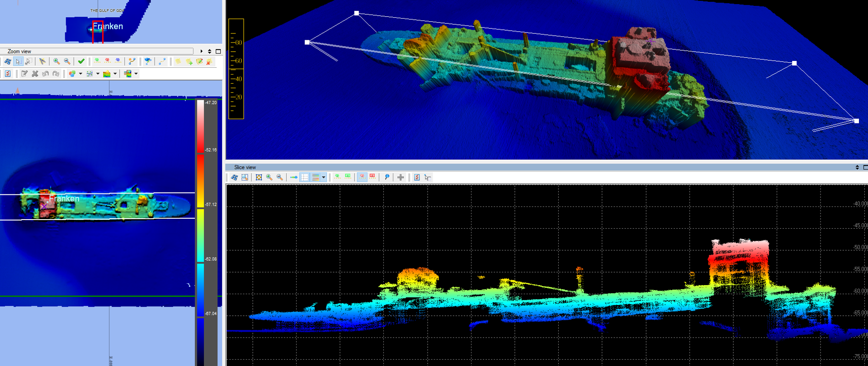Toggle the grid lines display in Slice view
This screenshot has width=868, height=366.
point(305,178)
